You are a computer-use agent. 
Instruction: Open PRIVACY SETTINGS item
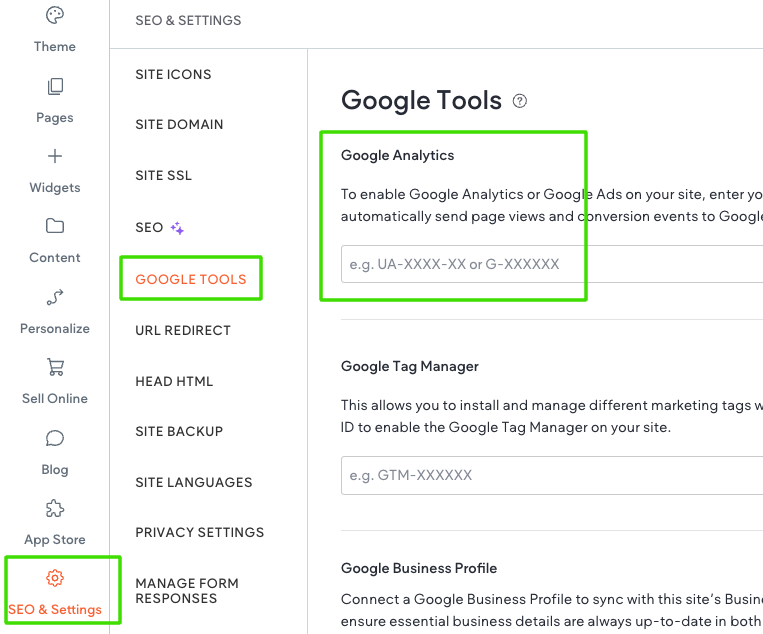(200, 532)
